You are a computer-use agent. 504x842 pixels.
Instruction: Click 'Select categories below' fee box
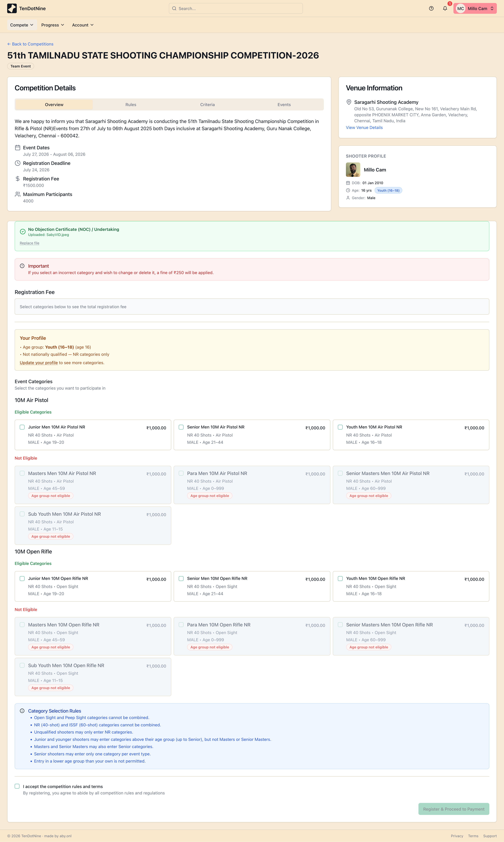click(x=252, y=307)
